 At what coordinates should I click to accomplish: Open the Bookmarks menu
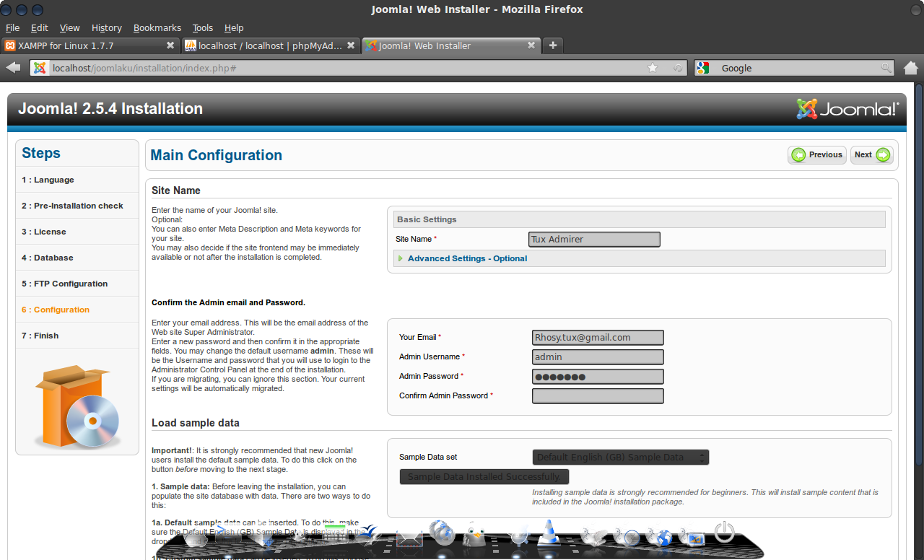tap(157, 27)
